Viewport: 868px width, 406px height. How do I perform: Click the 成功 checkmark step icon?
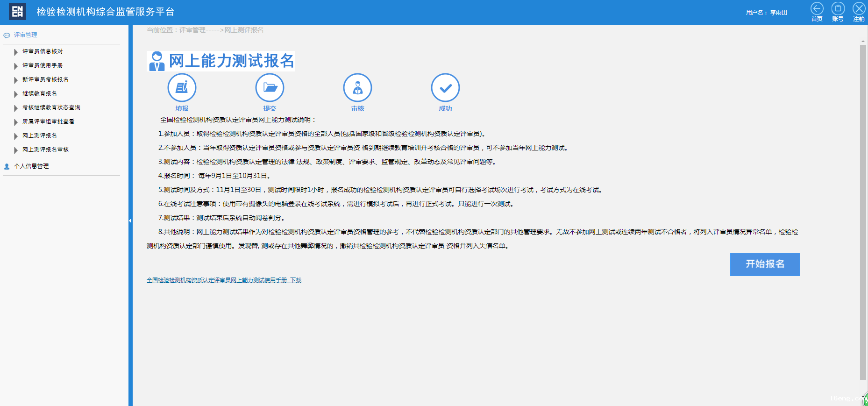point(445,88)
